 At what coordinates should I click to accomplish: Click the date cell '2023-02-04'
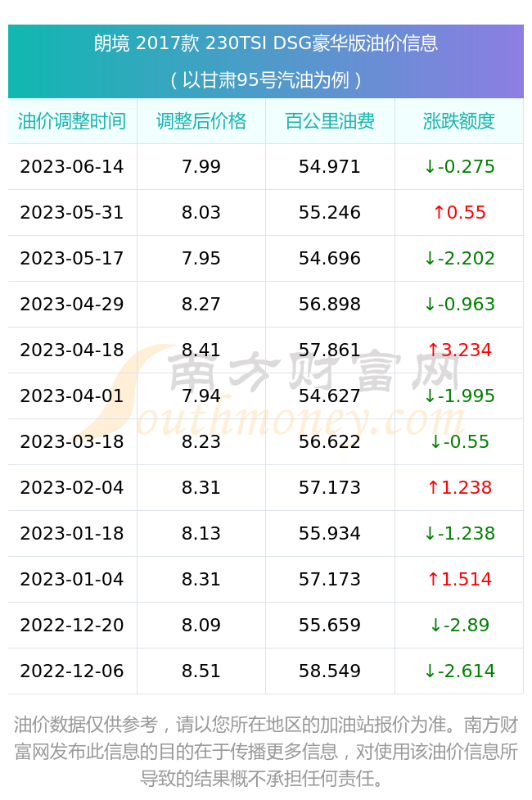pyautogui.click(x=72, y=488)
